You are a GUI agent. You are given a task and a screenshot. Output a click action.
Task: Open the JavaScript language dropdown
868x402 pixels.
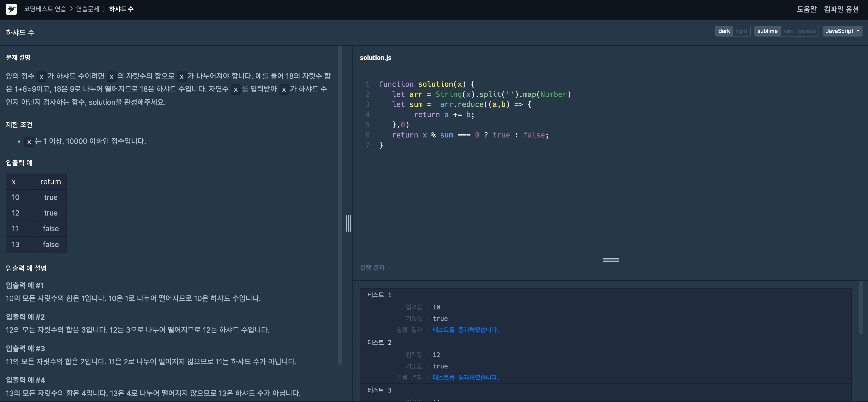[842, 31]
